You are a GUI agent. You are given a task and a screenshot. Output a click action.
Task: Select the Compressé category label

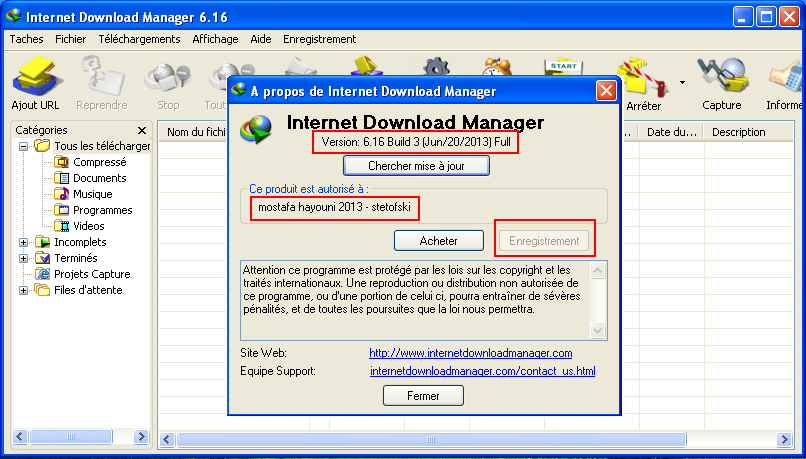click(100, 162)
